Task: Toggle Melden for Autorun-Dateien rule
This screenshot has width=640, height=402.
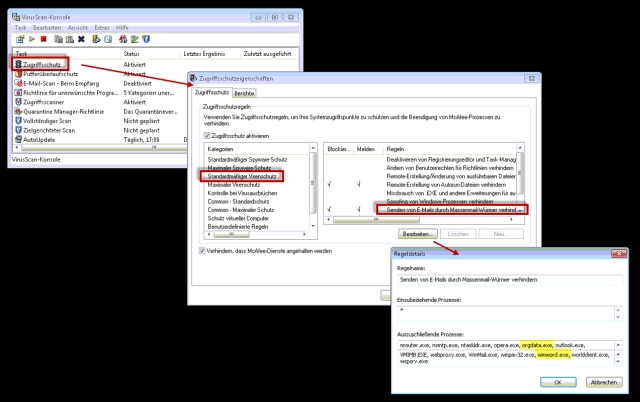Action: tap(359, 184)
